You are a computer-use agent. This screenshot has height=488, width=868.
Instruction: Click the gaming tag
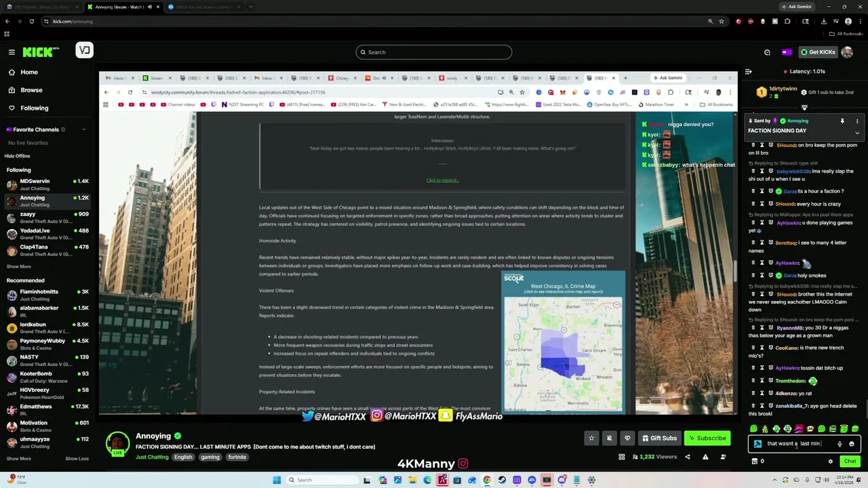coord(210,457)
